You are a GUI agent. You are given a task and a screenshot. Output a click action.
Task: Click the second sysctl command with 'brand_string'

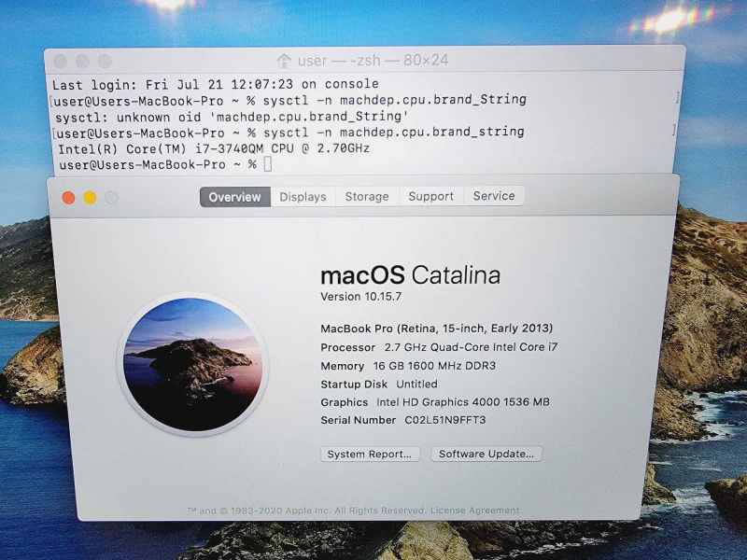[x=393, y=132]
